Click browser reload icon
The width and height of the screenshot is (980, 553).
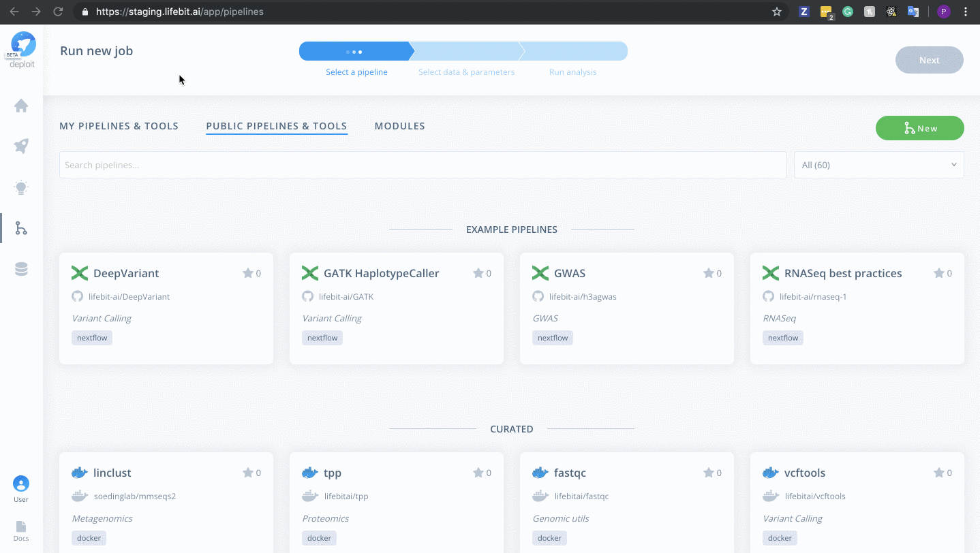(x=59, y=12)
